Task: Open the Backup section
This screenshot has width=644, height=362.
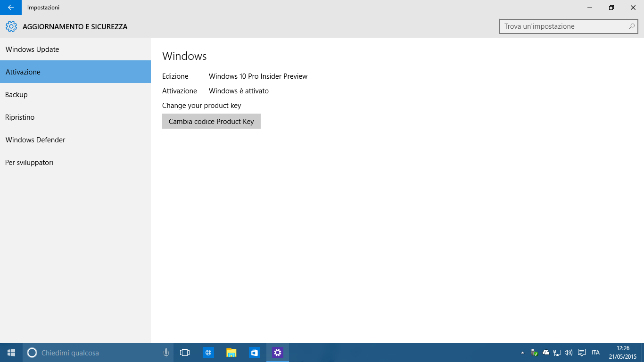Action: [75, 95]
